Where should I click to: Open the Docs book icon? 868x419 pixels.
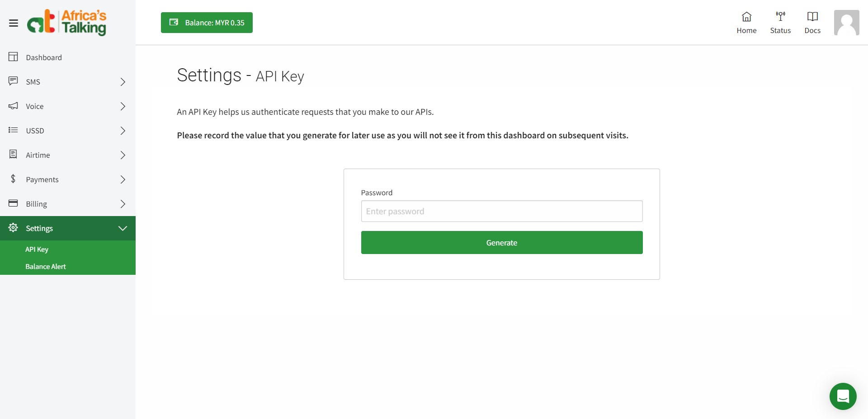(812, 17)
